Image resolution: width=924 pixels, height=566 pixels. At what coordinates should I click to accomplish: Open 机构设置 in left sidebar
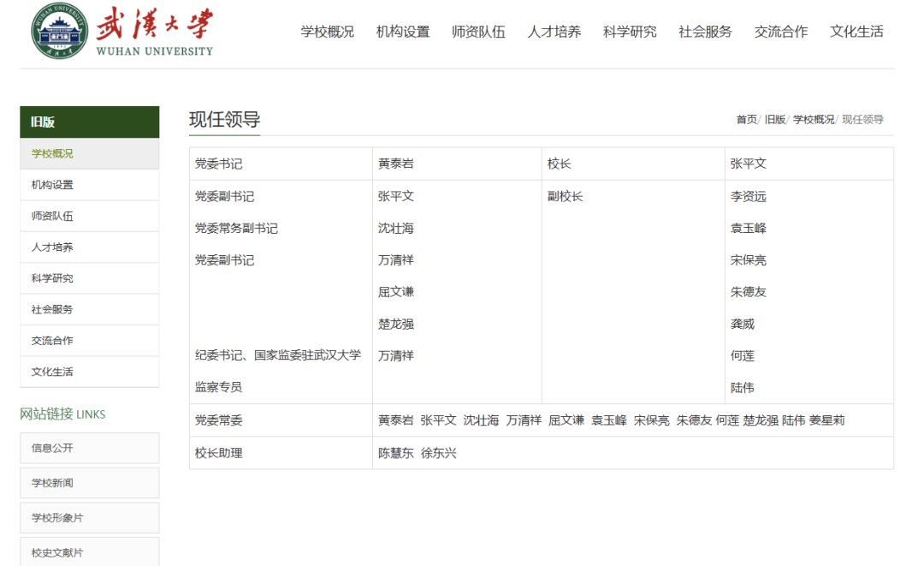click(x=52, y=185)
